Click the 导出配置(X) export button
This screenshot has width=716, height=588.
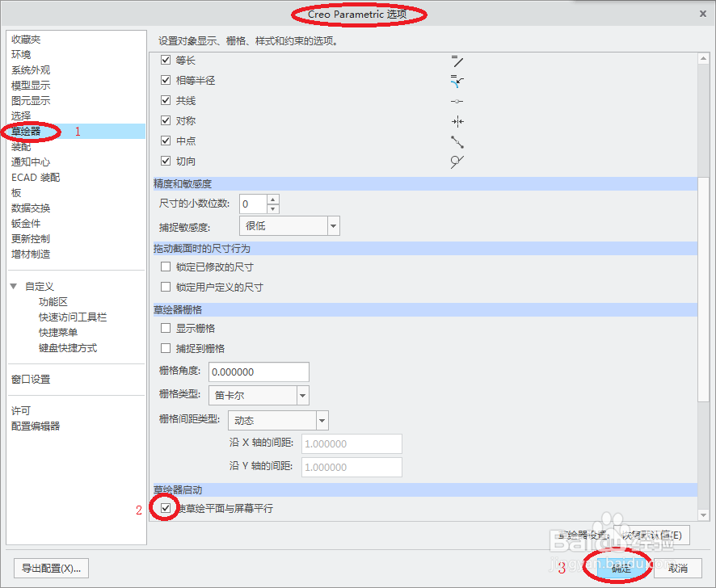(x=50, y=568)
